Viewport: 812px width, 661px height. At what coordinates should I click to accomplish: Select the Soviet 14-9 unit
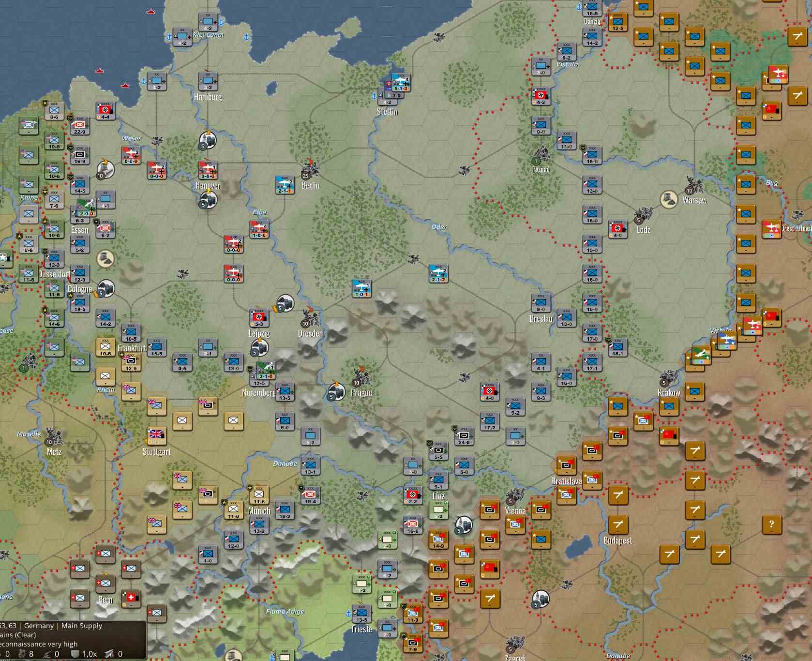click(438, 539)
